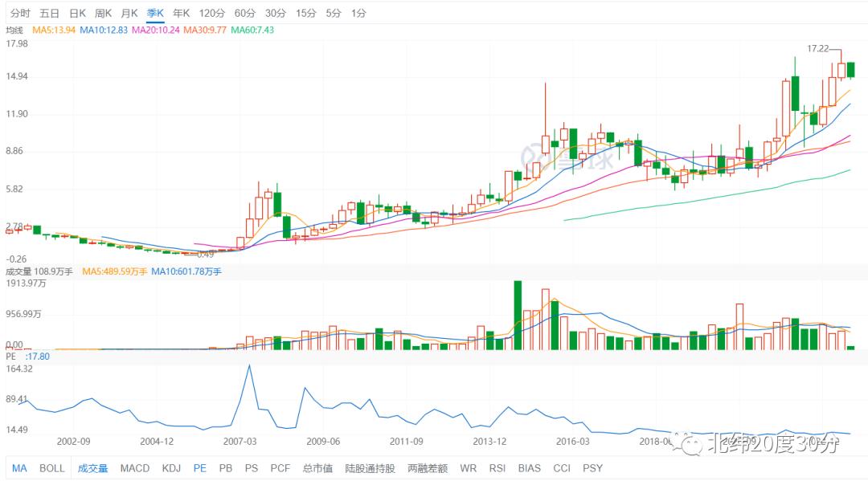Viewport: 868px width, 481px height.
Task: Toggle the 成交量 volume indicator
Action: 92,468
